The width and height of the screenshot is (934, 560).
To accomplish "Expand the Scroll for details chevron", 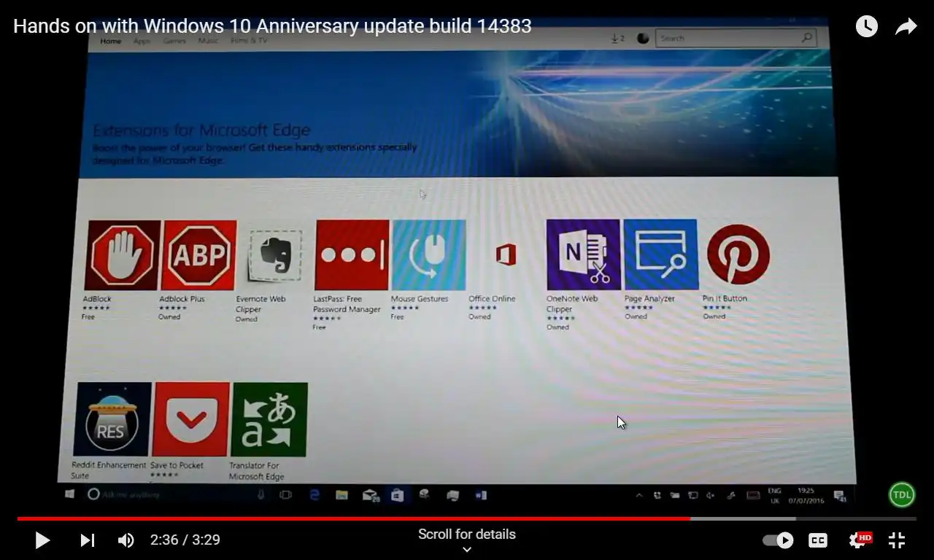I will (x=467, y=550).
